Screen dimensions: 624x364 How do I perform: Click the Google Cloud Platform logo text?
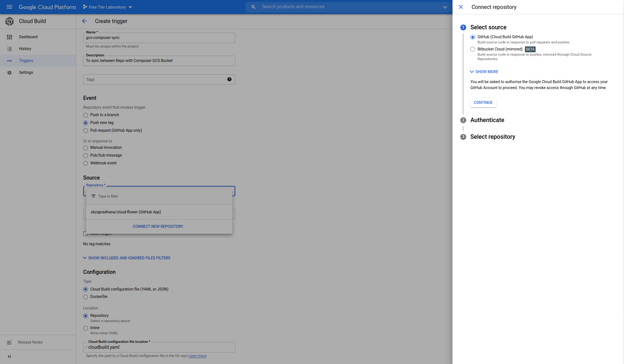click(x=48, y=7)
